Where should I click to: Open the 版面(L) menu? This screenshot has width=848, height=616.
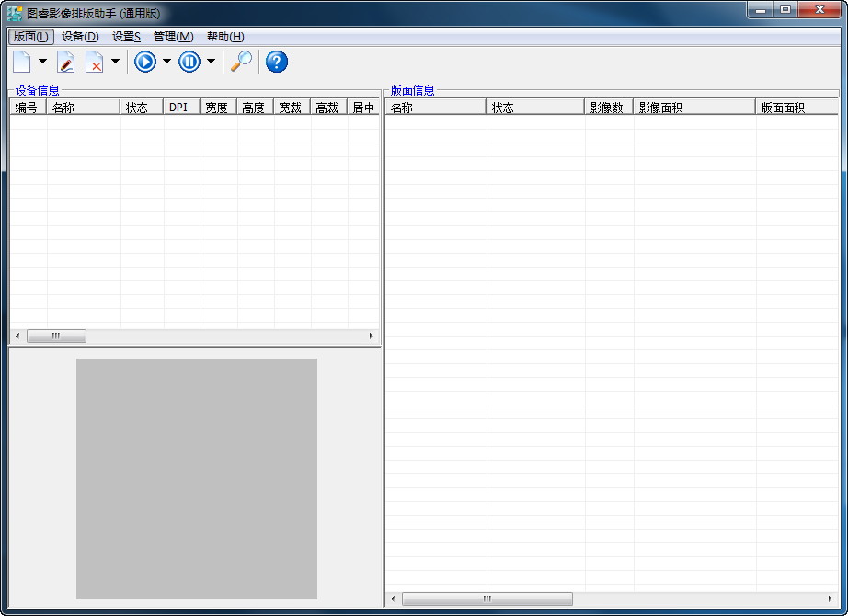coord(31,37)
